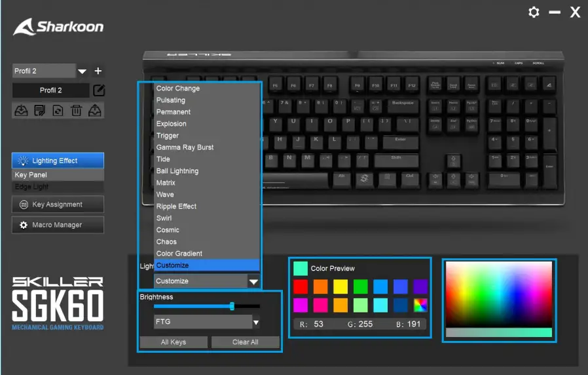Click the copy profile pages icon
588x375 pixels.
click(x=39, y=110)
